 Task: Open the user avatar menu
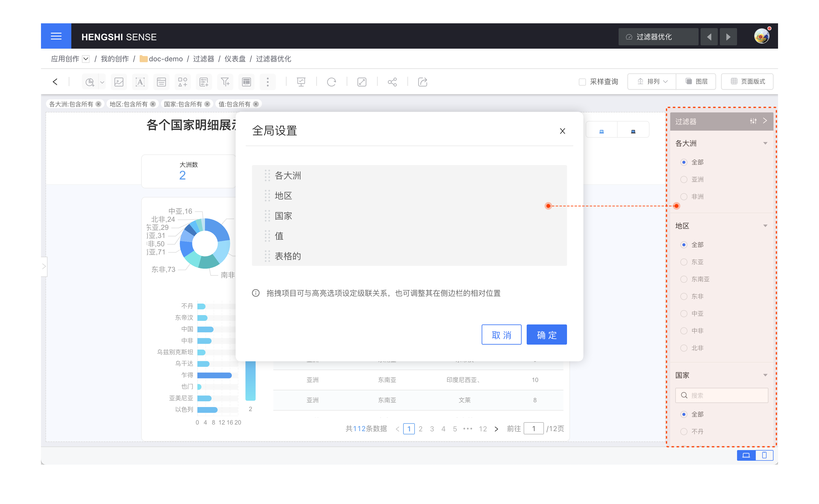pyautogui.click(x=762, y=36)
